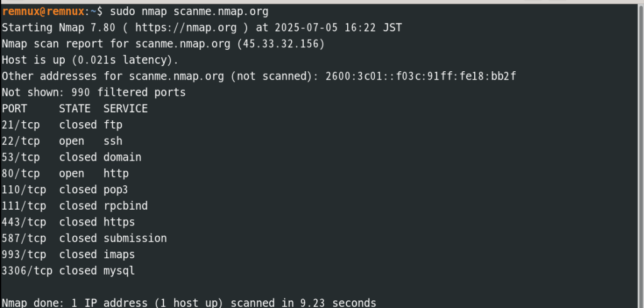Click the 587/tcp submission line

pyautogui.click(x=84, y=238)
